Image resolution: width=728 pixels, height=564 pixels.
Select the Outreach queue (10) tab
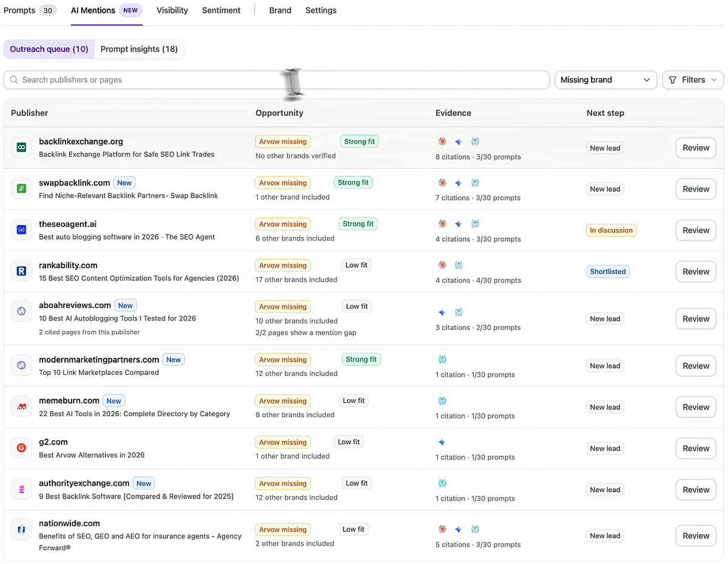point(49,49)
